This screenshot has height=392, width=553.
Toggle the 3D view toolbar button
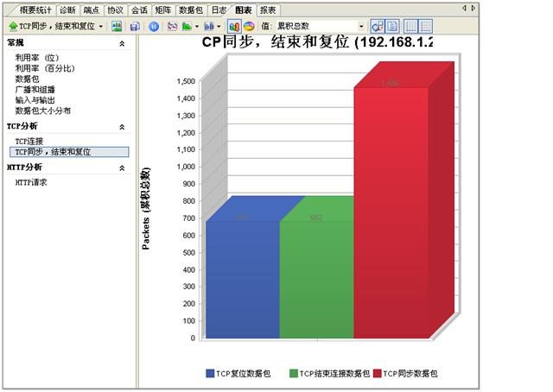tap(378, 26)
